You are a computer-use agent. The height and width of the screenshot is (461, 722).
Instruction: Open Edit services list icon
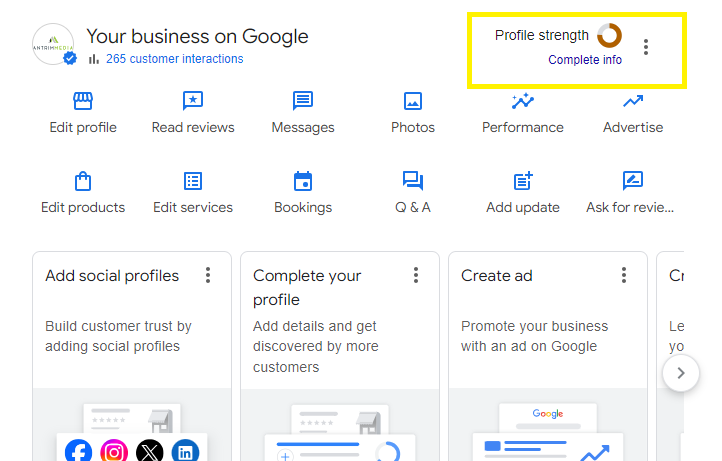point(193,181)
